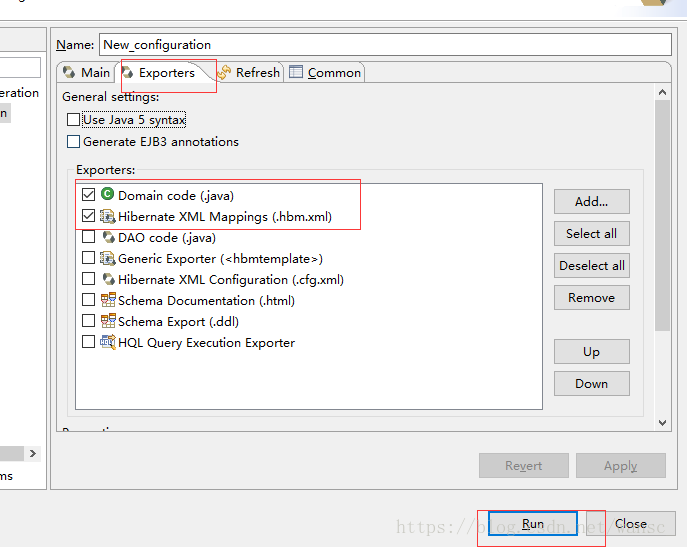Image resolution: width=687 pixels, height=547 pixels.
Task: Select 'Hibernate XML Configuration (.cfg.xml)' row text
Action: point(231,280)
